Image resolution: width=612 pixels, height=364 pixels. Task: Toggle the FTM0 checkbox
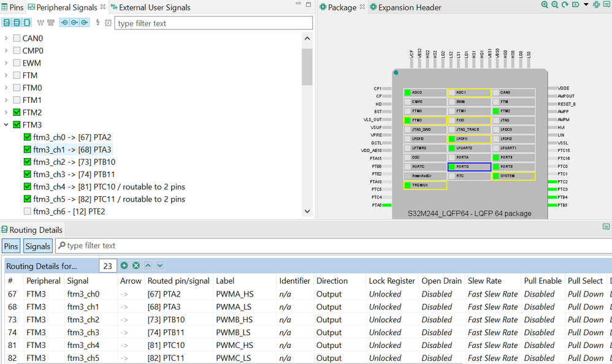pyautogui.click(x=17, y=88)
